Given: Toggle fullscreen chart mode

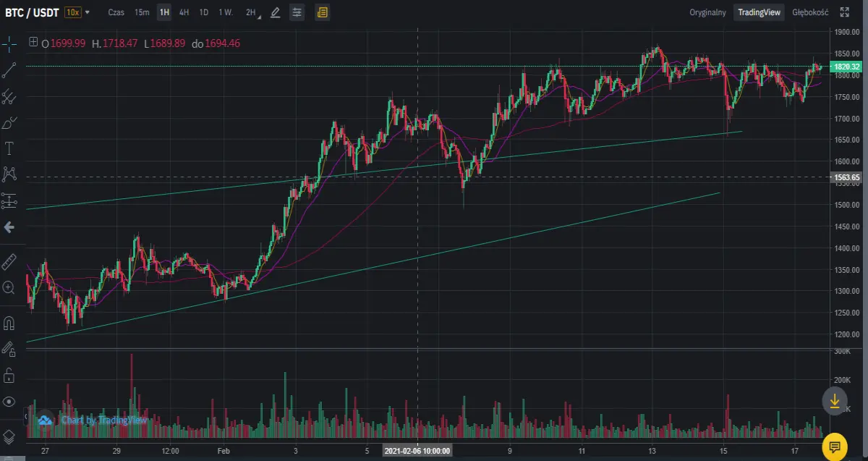Looking at the screenshot, I should tap(845, 12).
